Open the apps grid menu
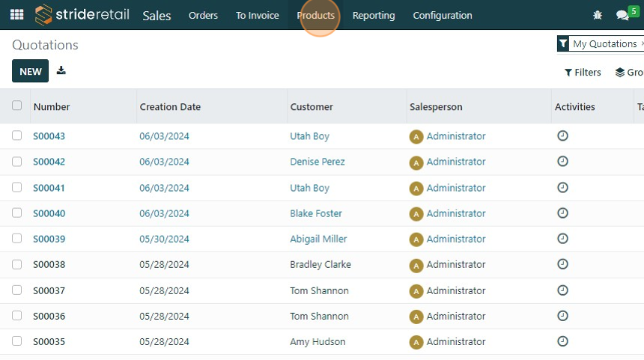644x360 pixels. [16, 15]
